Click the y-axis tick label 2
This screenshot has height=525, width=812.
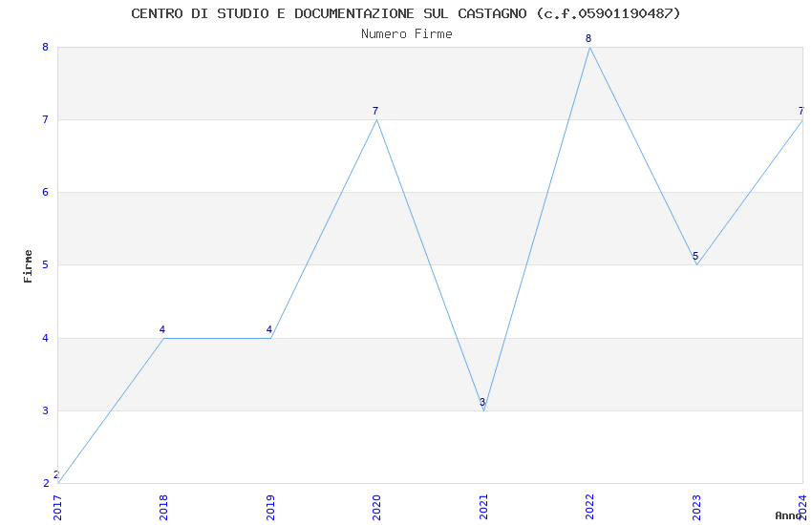click(46, 484)
